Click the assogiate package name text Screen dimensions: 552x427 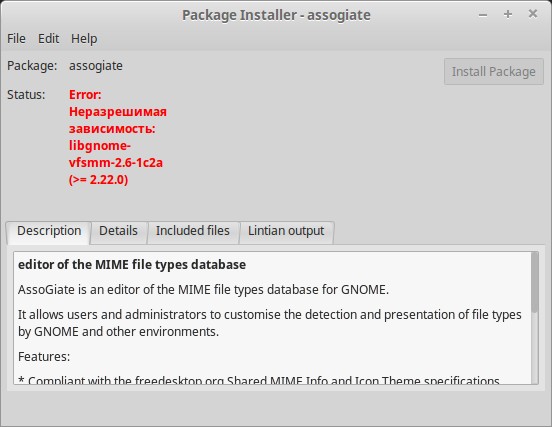tap(96, 66)
